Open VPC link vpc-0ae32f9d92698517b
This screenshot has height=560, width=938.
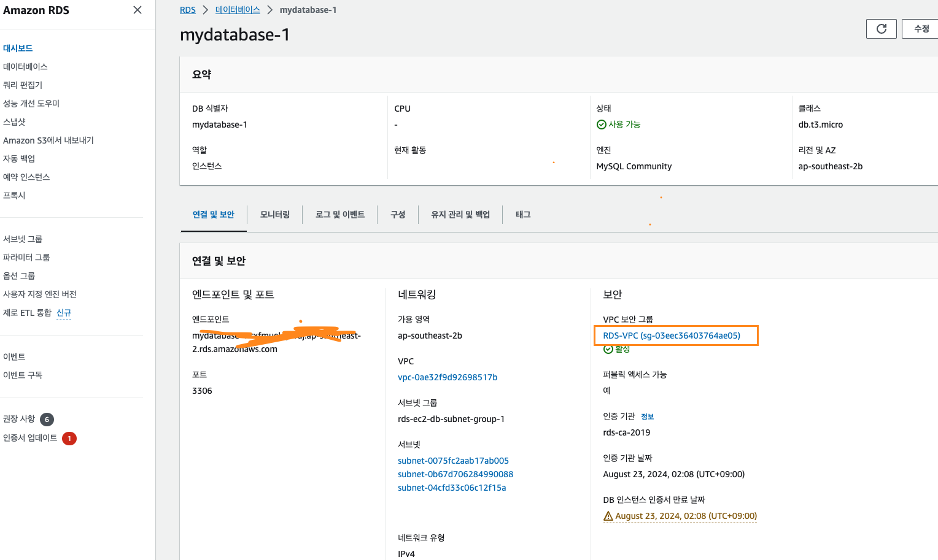click(448, 377)
